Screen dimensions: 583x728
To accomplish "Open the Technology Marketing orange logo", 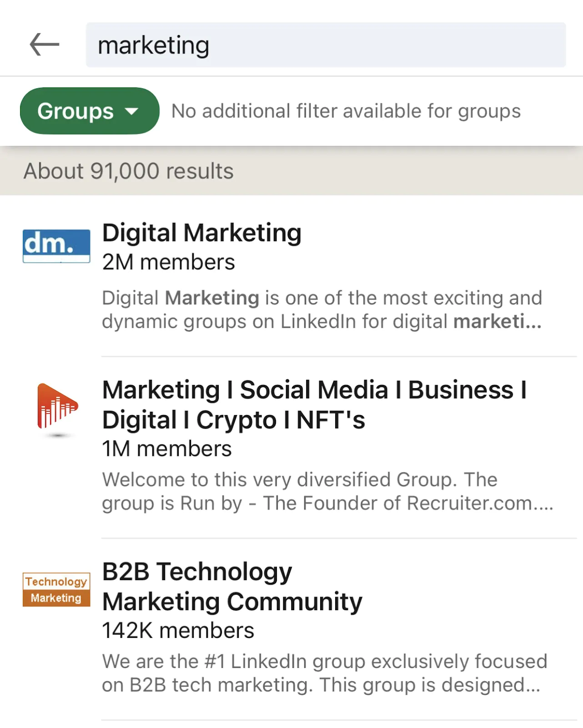I will (x=56, y=590).
